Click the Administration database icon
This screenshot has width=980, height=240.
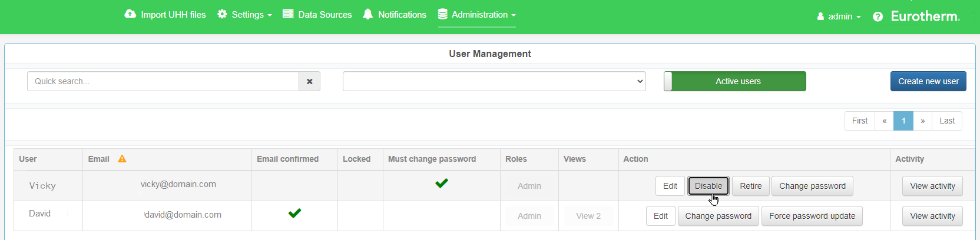443,14
